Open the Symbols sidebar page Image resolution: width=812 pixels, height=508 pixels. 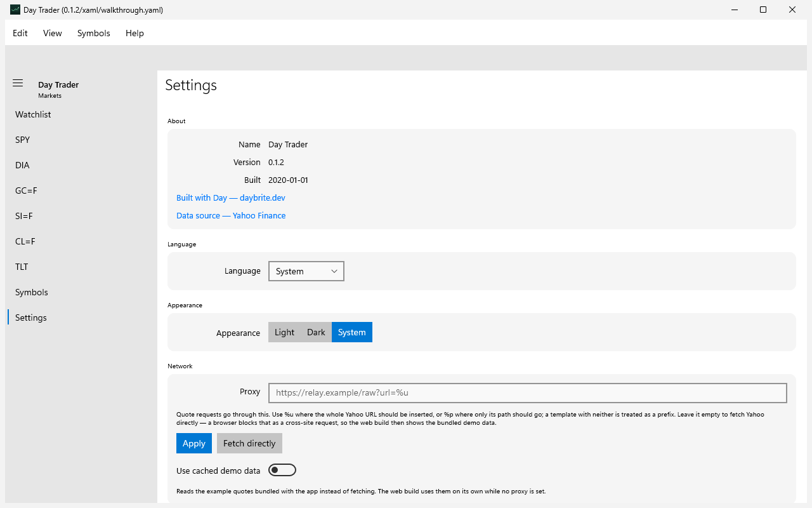point(81,292)
